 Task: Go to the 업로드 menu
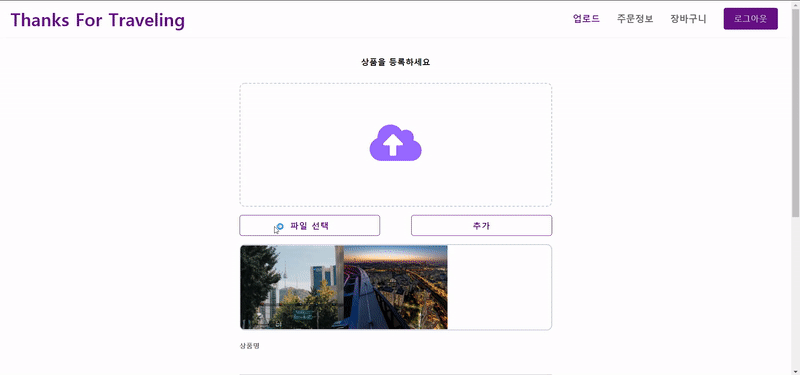586,19
